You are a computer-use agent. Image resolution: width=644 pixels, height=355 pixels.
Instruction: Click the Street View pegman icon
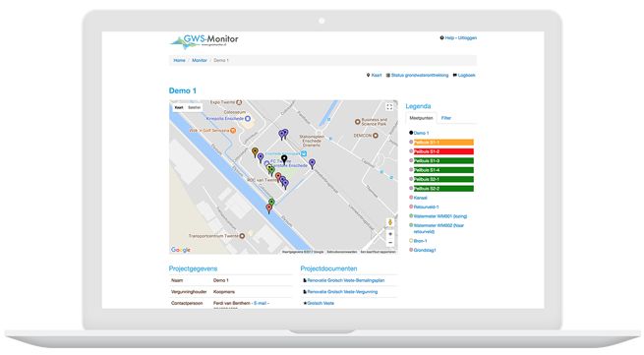(390, 222)
